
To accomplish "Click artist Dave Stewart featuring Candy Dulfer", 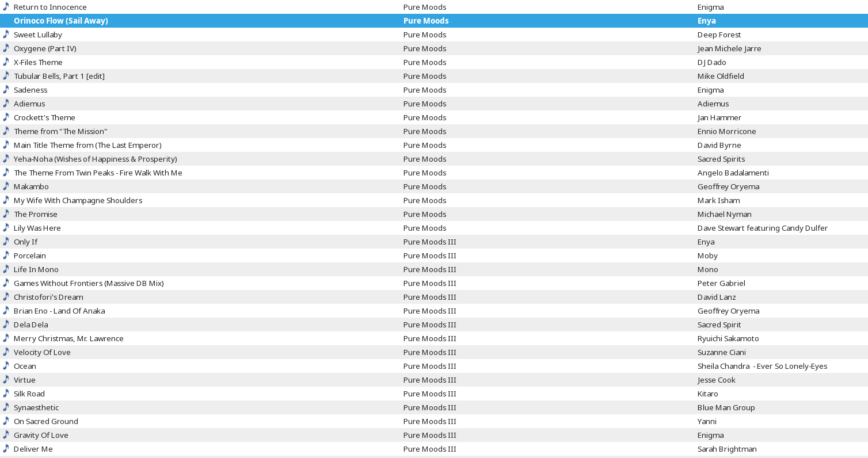I will point(763,228).
